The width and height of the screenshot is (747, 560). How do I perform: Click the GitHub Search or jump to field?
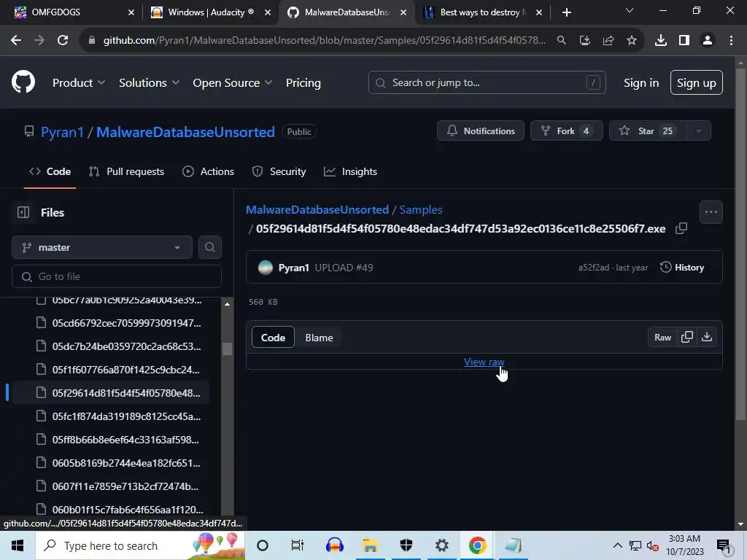coord(487,83)
